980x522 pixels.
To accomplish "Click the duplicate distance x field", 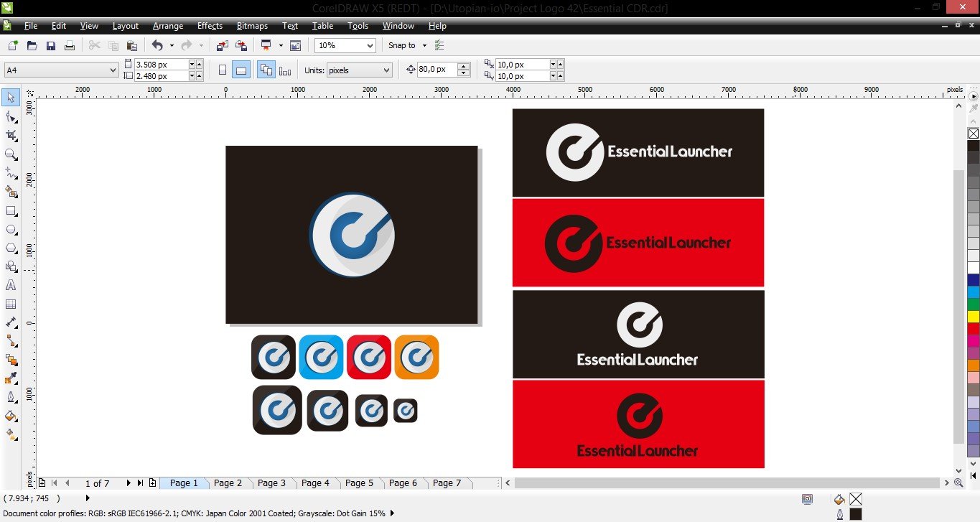I will pyautogui.click(x=522, y=65).
